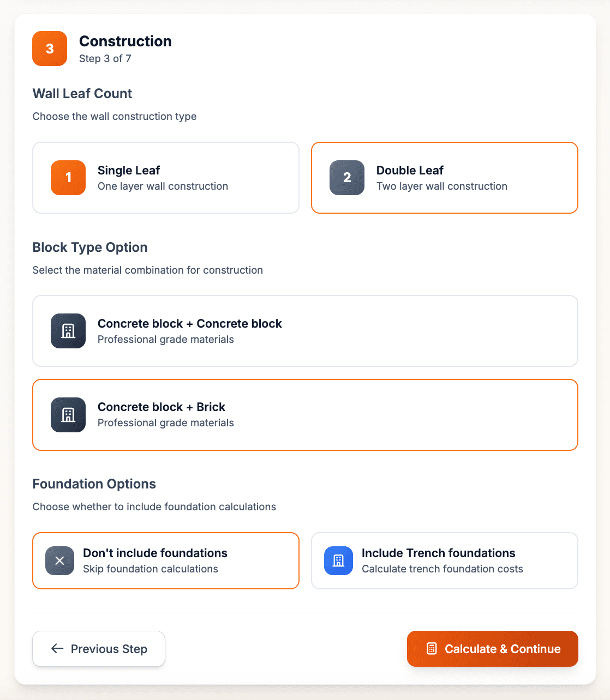Select Include Trench foundations option
This screenshot has width=610, height=700.
coord(444,560)
